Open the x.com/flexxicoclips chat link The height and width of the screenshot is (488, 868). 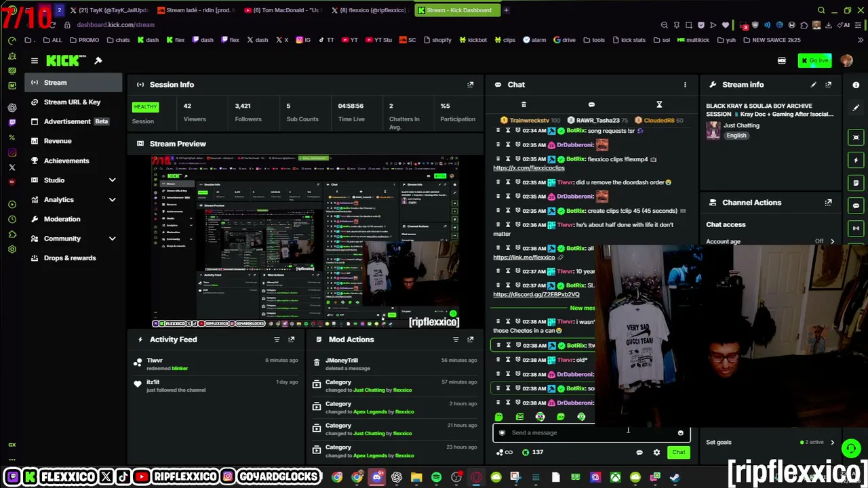pos(529,168)
